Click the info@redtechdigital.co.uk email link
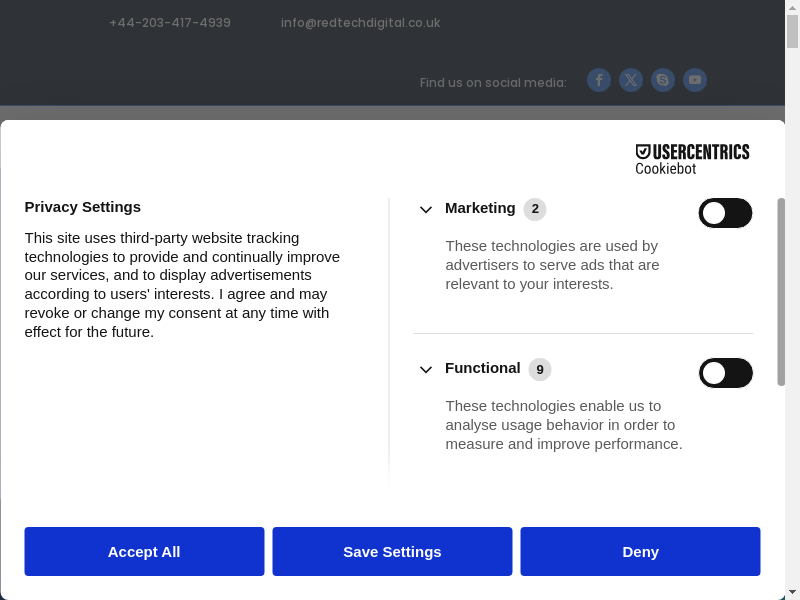 [x=360, y=23]
